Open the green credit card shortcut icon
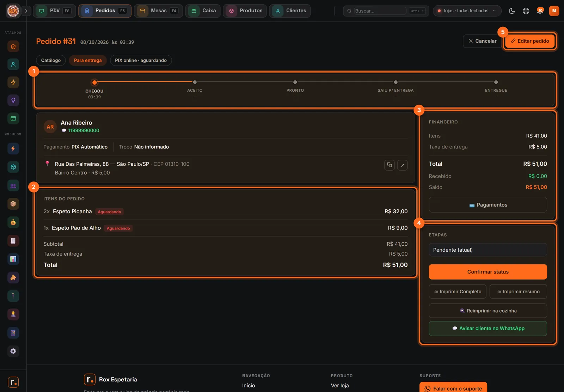564x392 pixels. click(x=13, y=118)
